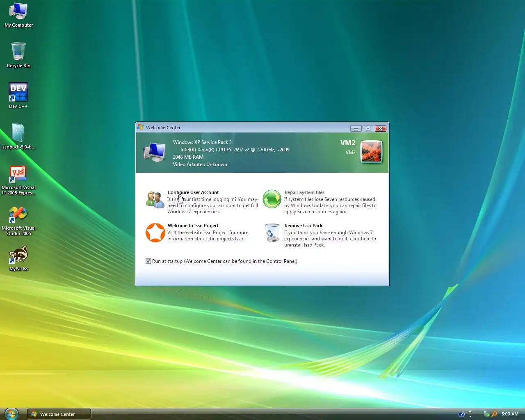Image resolution: width=525 pixels, height=420 pixels.
Task: Click the computer icon in Welcome Center header
Action: coord(155,152)
